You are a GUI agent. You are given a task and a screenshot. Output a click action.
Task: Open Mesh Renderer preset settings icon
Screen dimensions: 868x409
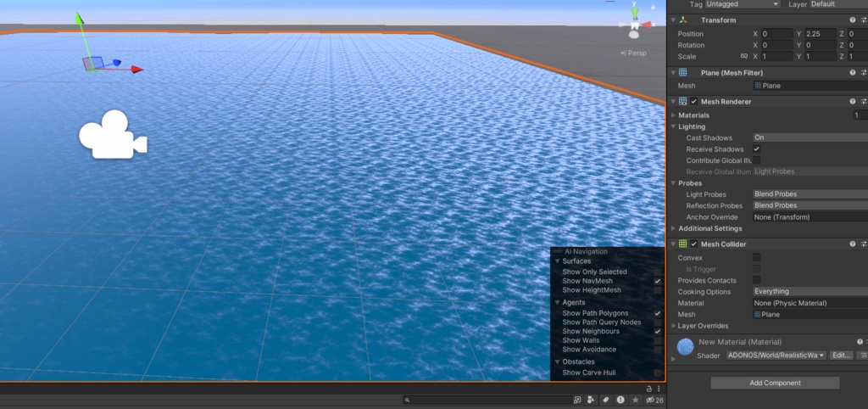pos(864,102)
